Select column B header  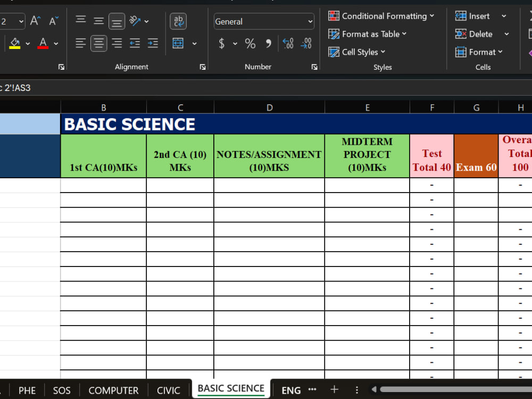[104, 107]
